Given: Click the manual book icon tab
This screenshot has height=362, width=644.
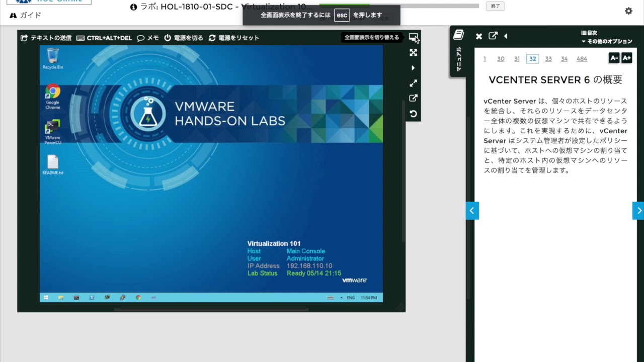Looking at the screenshot, I should 458,35.
